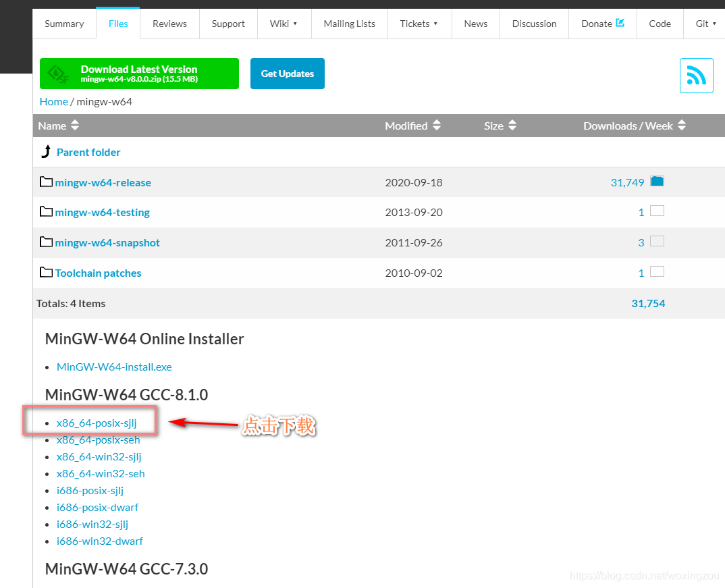The image size is (725, 588).
Task: Click the SourceForge logo on Download button
Action: tap(58, 74)
